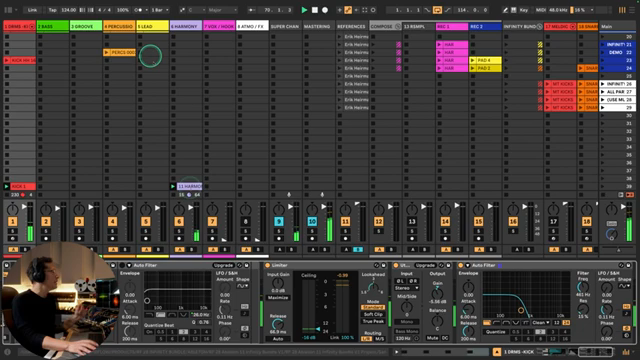Toggle track 1 activator button
Image resolution: width=640 pixels, height=360 pixels.
pyautogui.click(x=12, y=221)
